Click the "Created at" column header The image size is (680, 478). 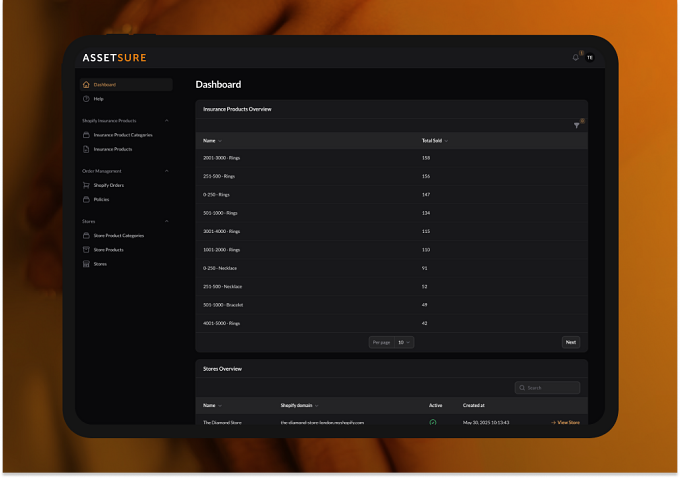coord(474,406)
